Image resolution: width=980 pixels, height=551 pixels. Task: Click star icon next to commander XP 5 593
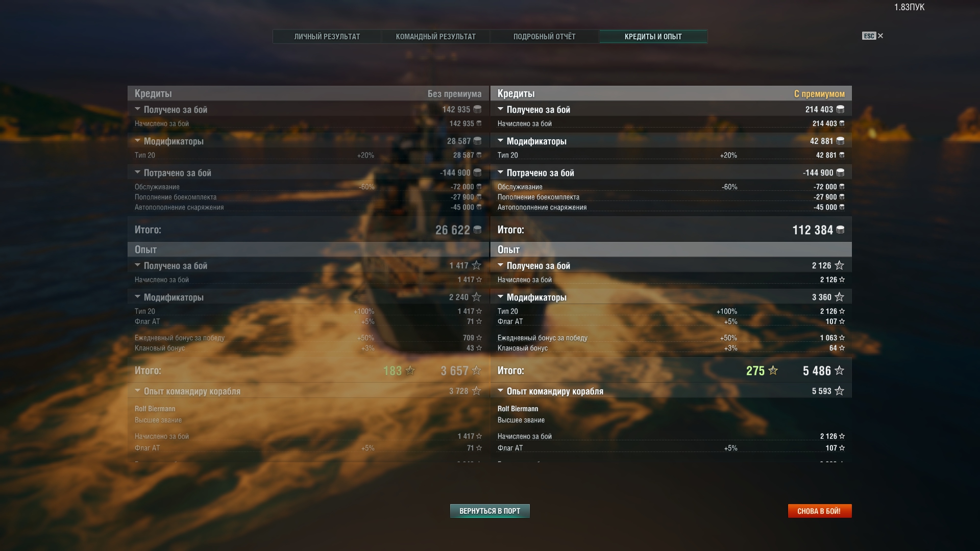[x=840, y=391]
